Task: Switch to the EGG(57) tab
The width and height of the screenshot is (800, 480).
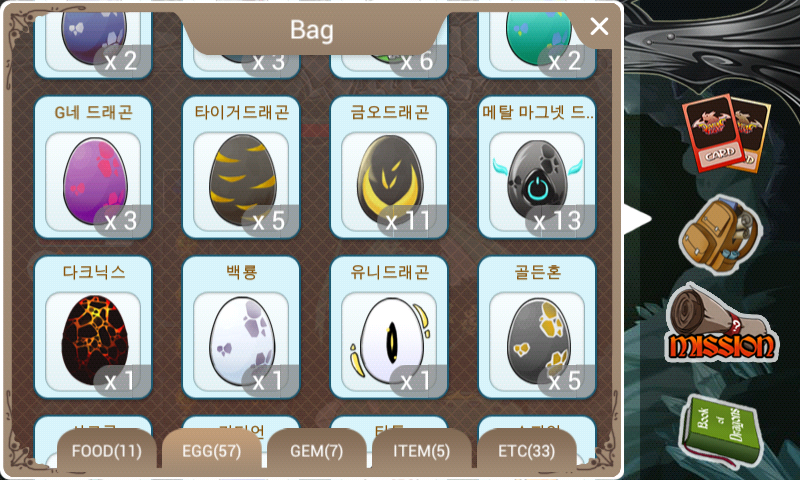Action: coord(212,450)
